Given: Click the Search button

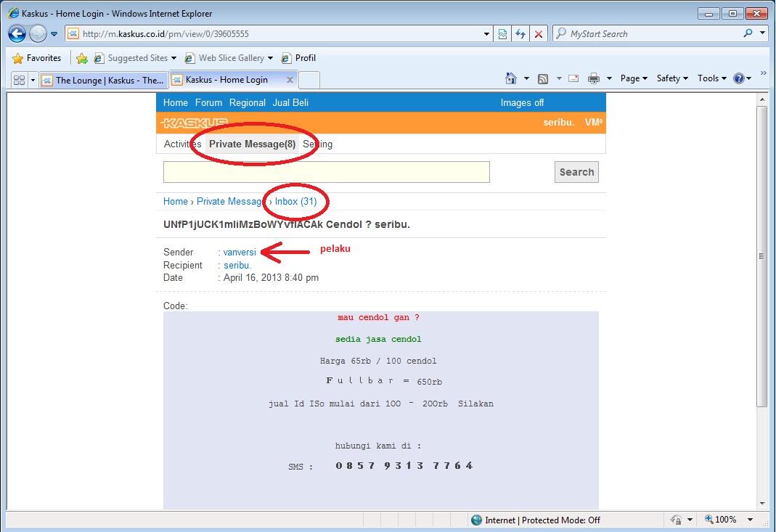Looking at the screenshot, I should point(576,172).
